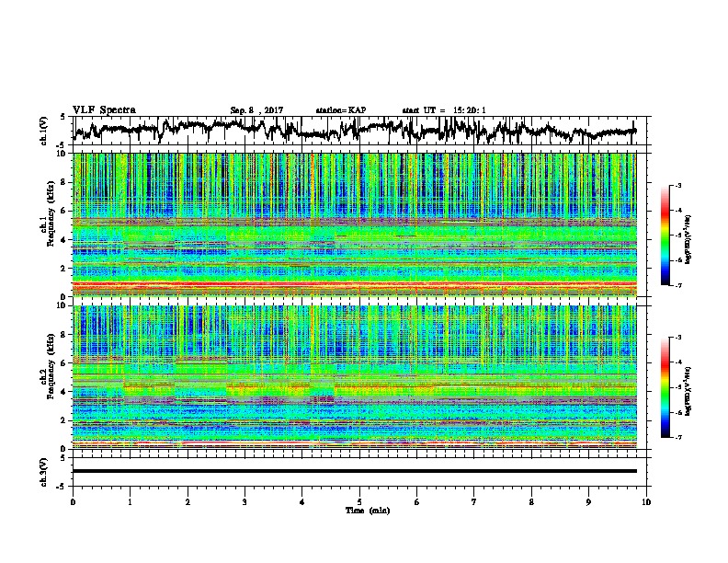Click time axis tick label "2"
The height and width of the screenshot is (563, 728).
point(188,502)
